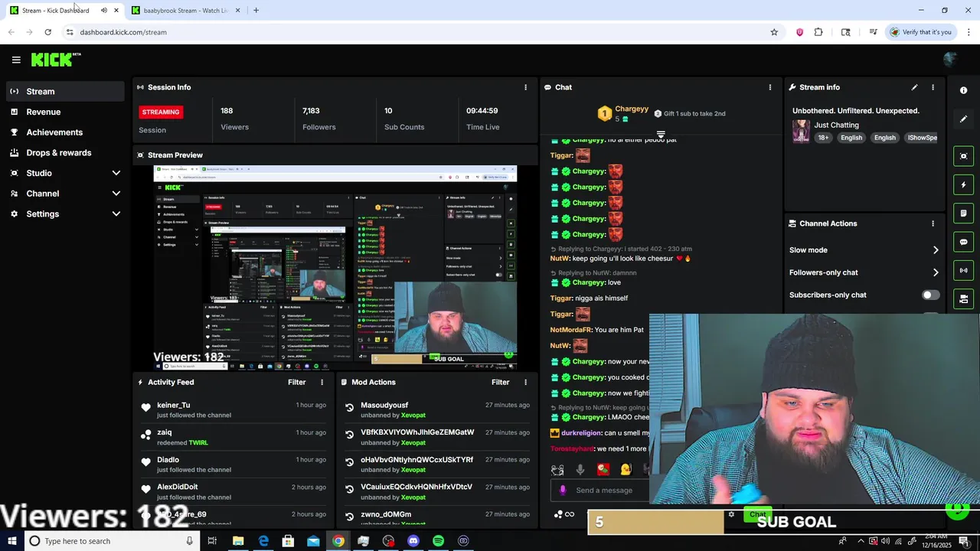980x551 pixels.
Task: Click channel points infinity icon
Action: [x=564, y=514]
